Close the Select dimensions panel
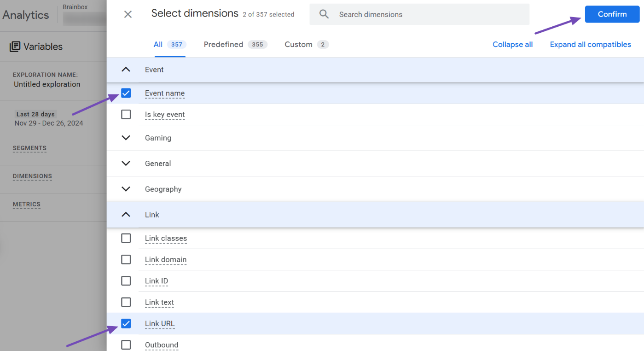The image size is (644, 351). 128,14
